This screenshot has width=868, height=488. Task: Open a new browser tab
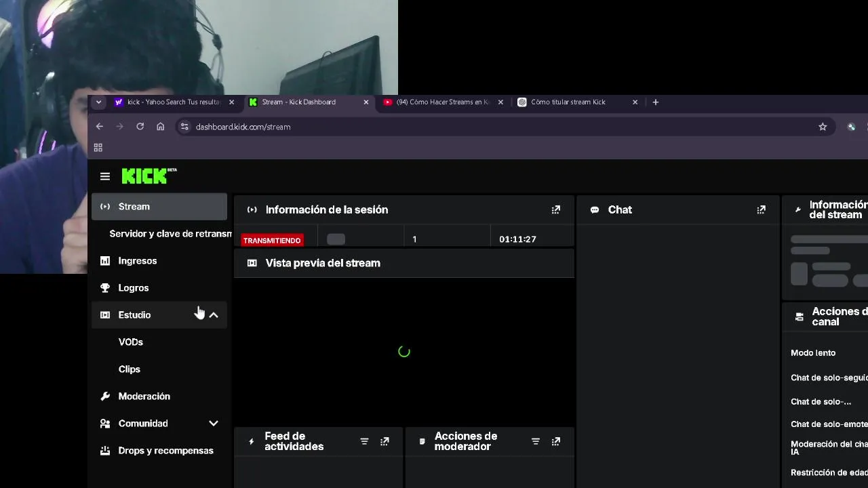656,102
